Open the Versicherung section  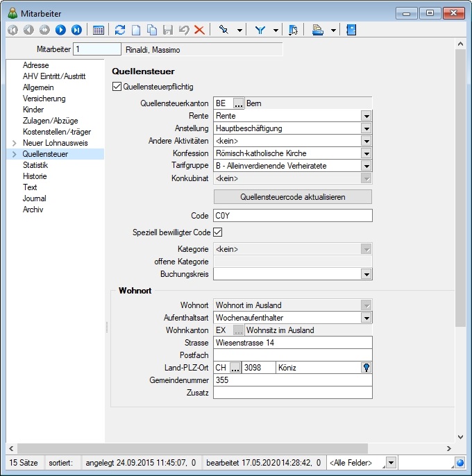[44, 99]
